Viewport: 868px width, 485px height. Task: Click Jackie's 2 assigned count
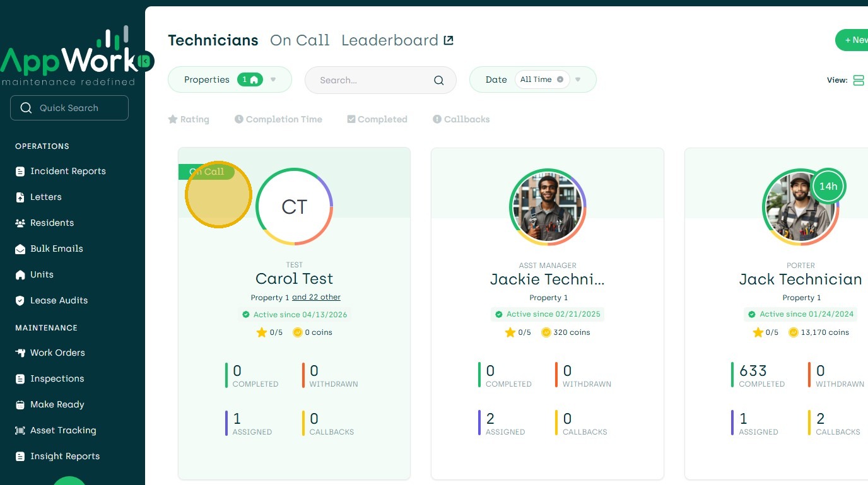pyautogui.click(x=490, y=418)
